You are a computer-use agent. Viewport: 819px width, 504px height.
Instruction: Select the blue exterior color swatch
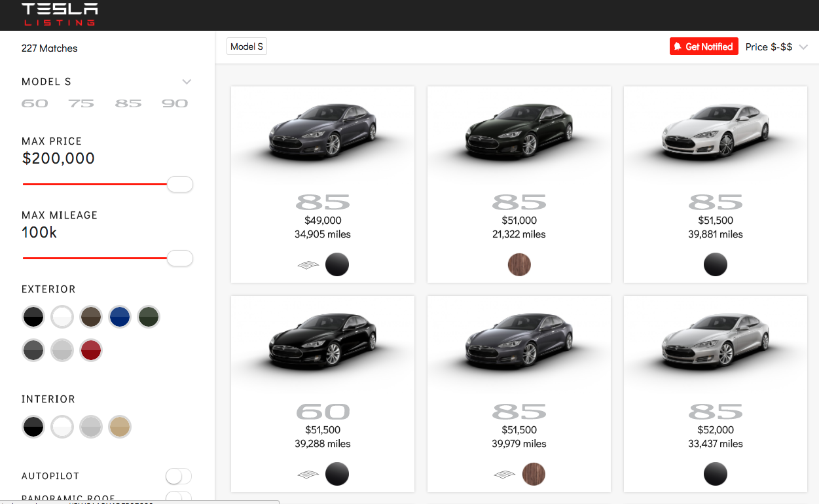[x=120, y=316]
